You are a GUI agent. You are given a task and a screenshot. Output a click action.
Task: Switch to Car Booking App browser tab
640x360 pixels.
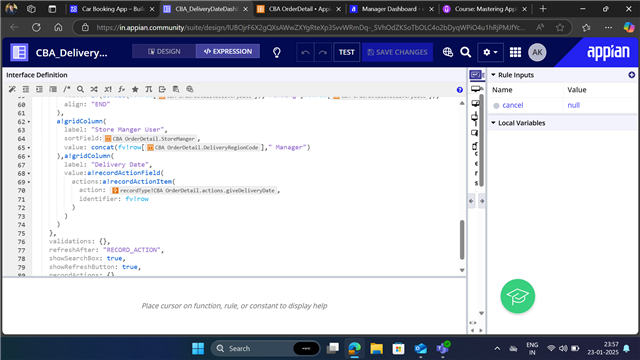point(112,9)
